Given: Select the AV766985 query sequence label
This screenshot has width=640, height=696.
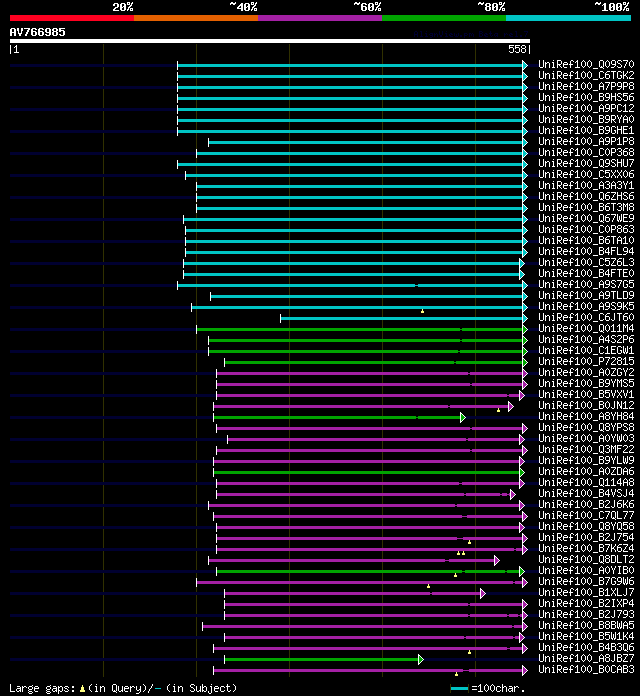Looking at the screenshot, I should (x=37, y=32).
